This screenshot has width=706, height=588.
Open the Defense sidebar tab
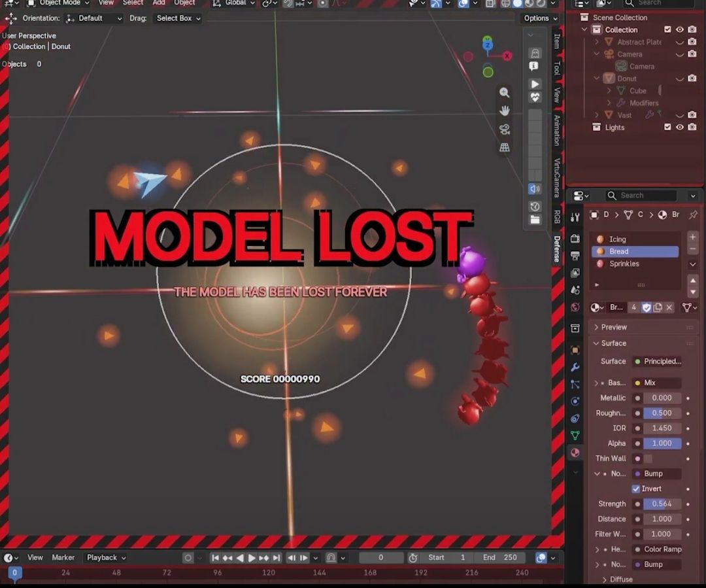pos(557,249)
